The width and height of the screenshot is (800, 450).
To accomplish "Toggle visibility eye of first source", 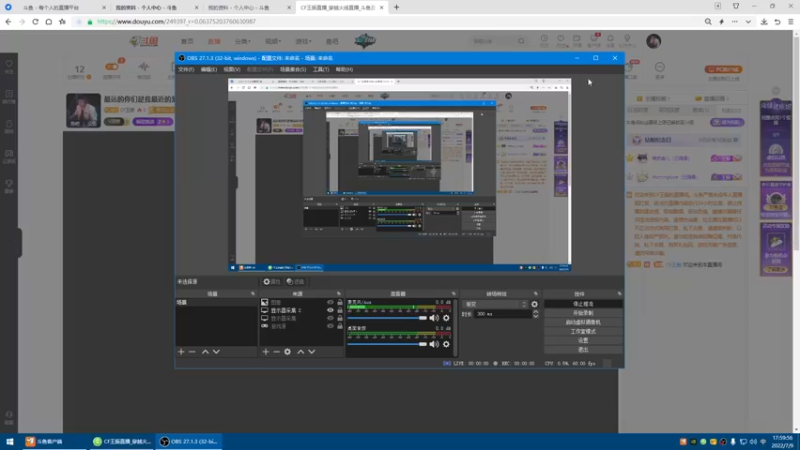I will click(x=330, y=303).
